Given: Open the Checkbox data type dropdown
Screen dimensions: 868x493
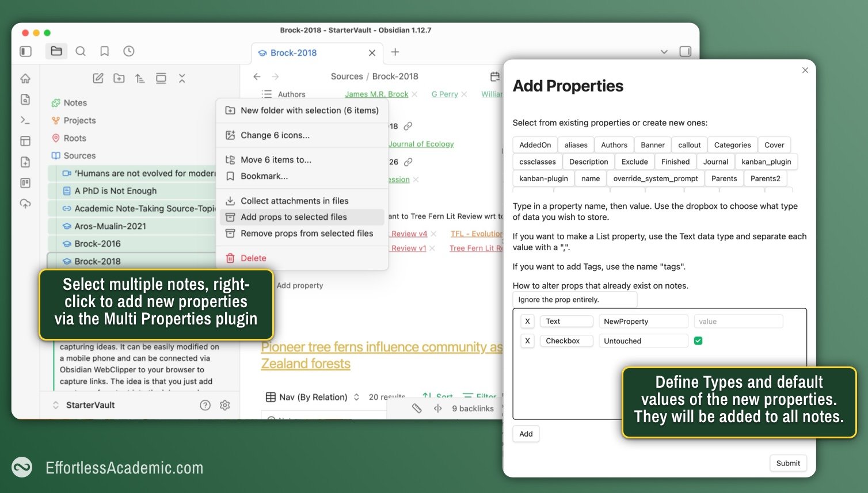Looking at the screenshot, I should click(x=566, y=341).
